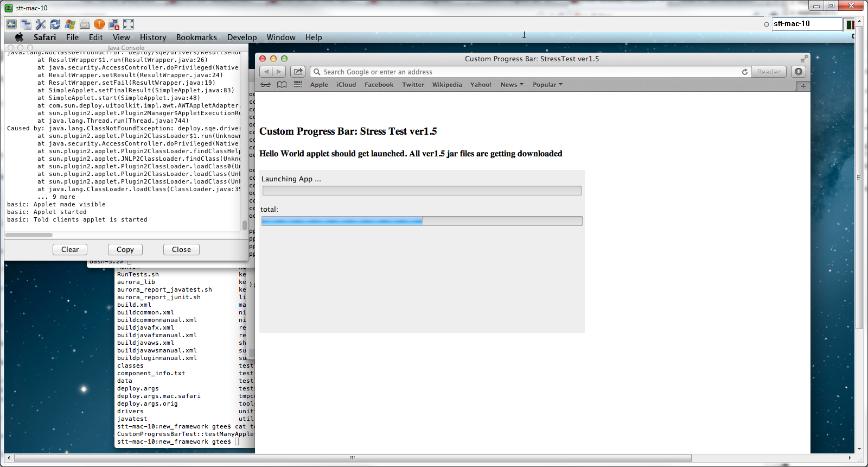
Task: Open the stt-mac-10 host combo box
Action: click(807, 24)
